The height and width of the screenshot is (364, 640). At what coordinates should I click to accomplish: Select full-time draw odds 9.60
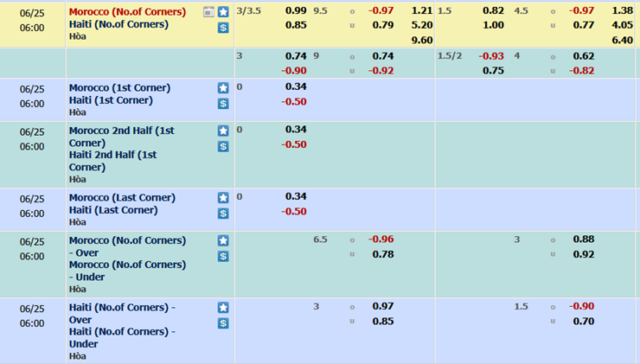click(422, 40)
